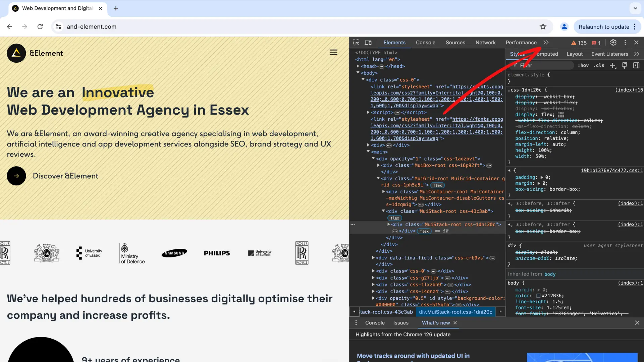Click the body link in Inherited from
This screenshot has width=644, height=362.
[550, 274]
